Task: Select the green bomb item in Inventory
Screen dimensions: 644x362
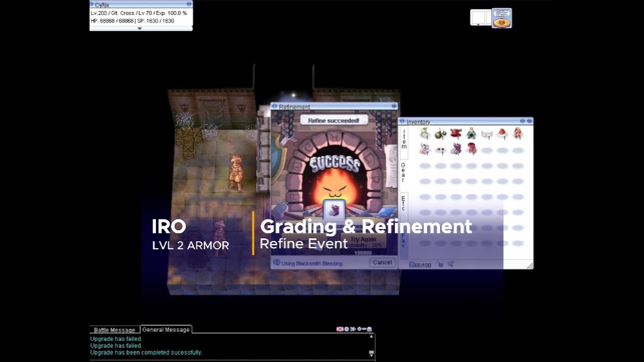Action: [441, 134]
